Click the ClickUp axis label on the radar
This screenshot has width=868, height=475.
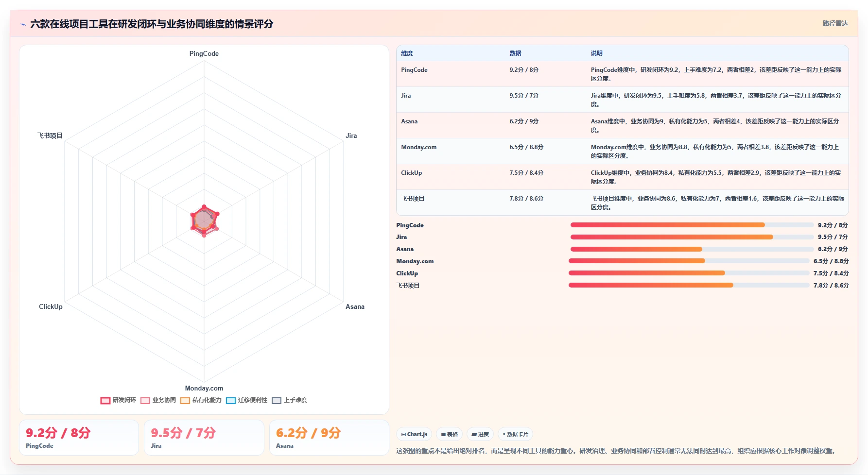point(51,307)
